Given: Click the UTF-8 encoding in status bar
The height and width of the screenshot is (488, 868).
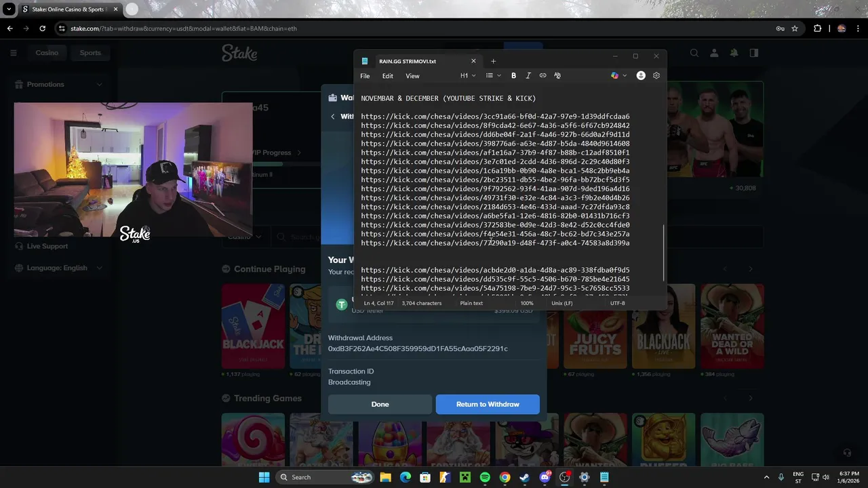Looking at the screenshot, I should pyautogui.click(x=617, y=303).
